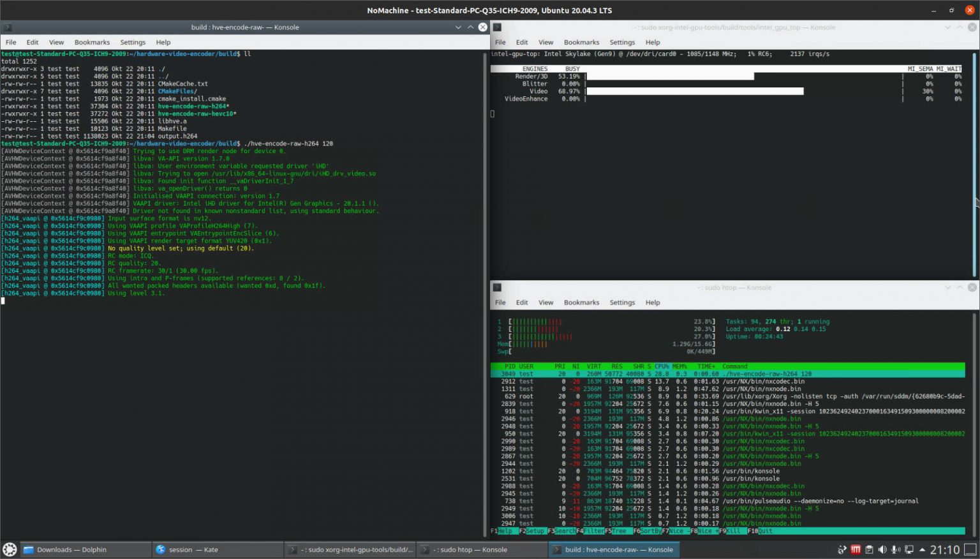Screen dimensions: 980x559
Task: Click the show desktop button in panel corner
Action: click(x=969, y=549)
